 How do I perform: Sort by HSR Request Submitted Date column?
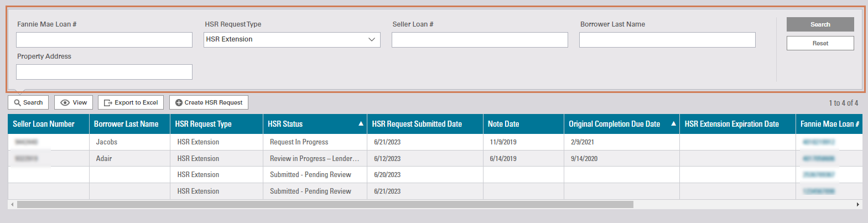(x=425, y=124)
